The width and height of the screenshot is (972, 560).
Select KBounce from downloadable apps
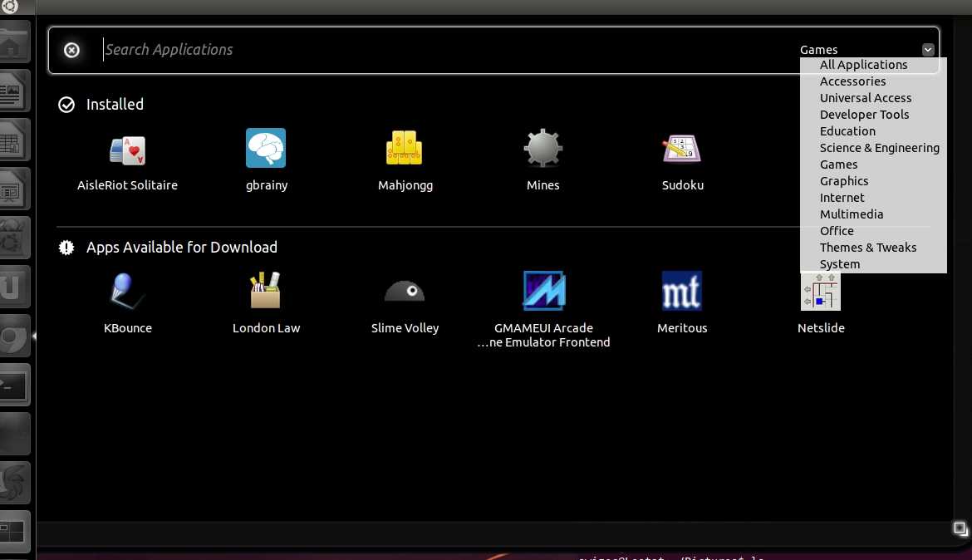(127, 292)
